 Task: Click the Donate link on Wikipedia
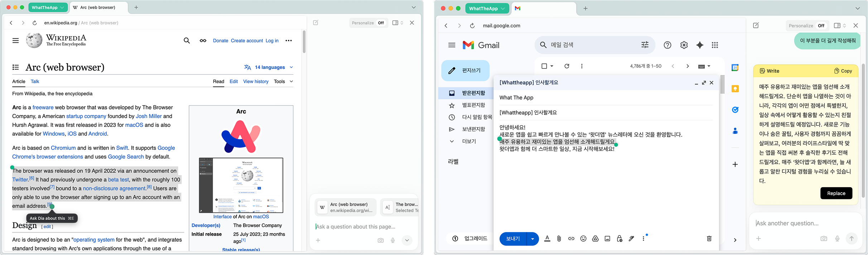[221, 41]
